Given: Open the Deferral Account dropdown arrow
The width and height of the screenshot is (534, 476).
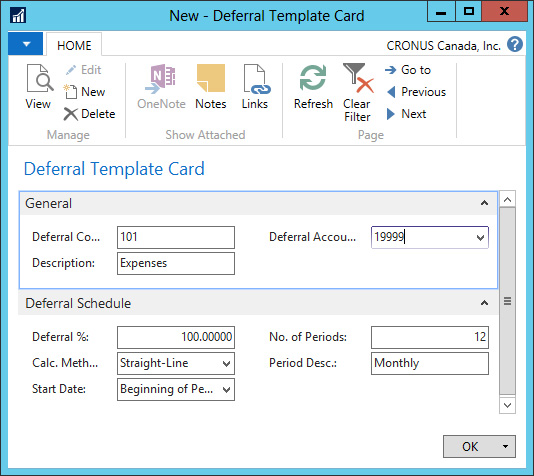Looking at the screenshot, I should coord(481,237).
